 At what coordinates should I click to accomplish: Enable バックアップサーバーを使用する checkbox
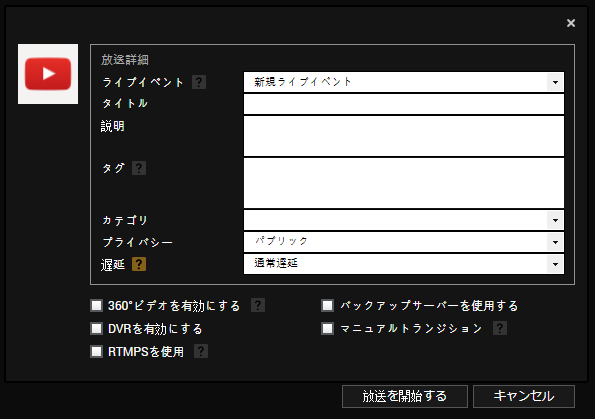point(327,305)
